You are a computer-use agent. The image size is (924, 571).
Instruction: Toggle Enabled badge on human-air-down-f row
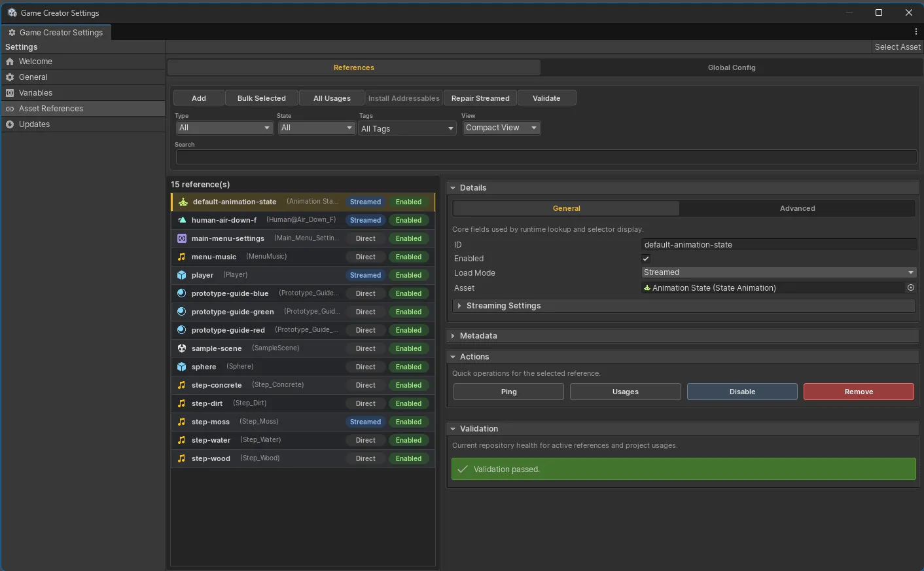[x=408, y=220]
